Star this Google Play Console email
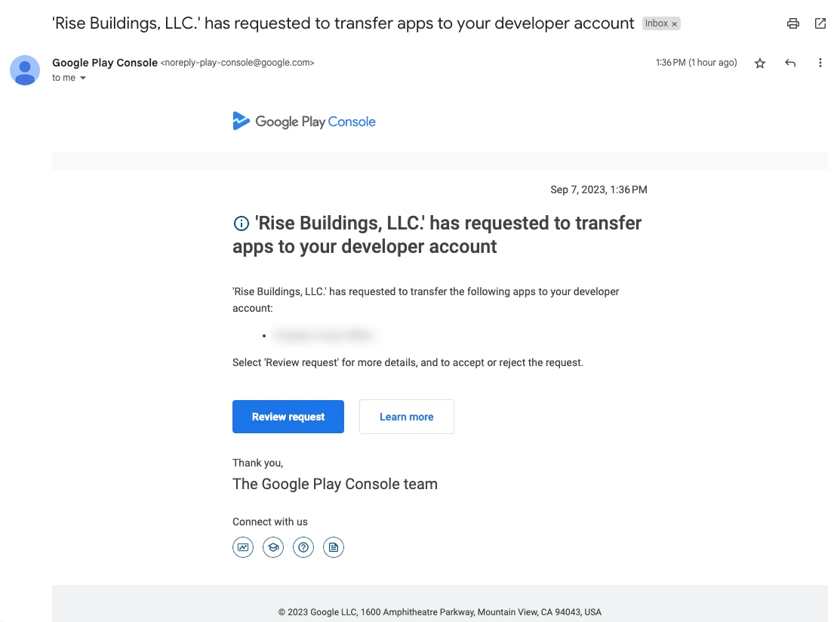The image size is (840, 622). click(760, 63)
